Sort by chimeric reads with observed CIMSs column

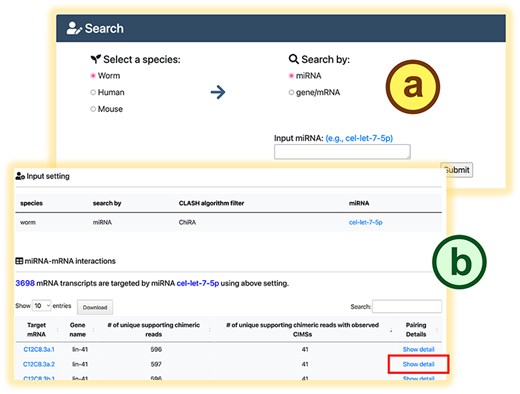pyautogui.click(x=303, y=330)
